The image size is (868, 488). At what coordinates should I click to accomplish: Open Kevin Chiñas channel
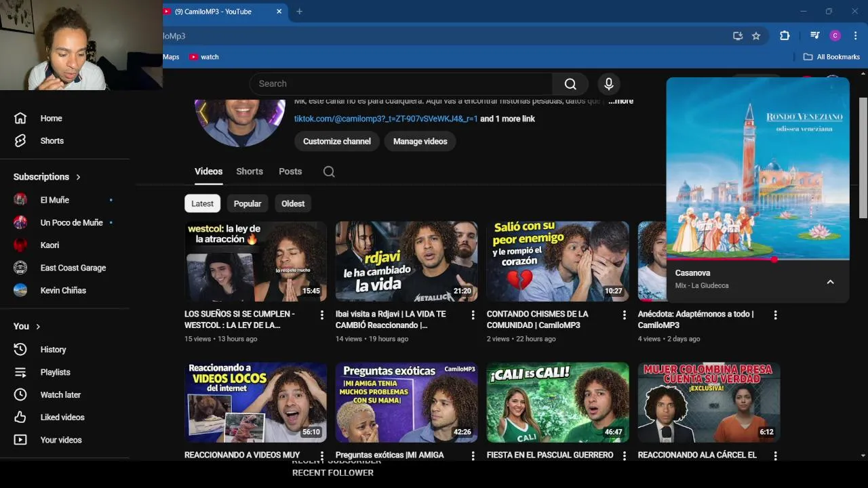coord(64,290)
